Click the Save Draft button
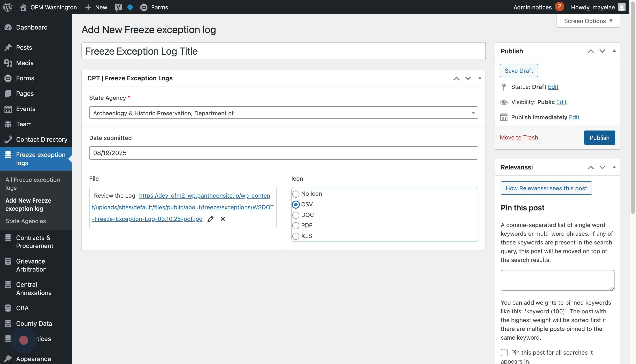 click(519, 71)
